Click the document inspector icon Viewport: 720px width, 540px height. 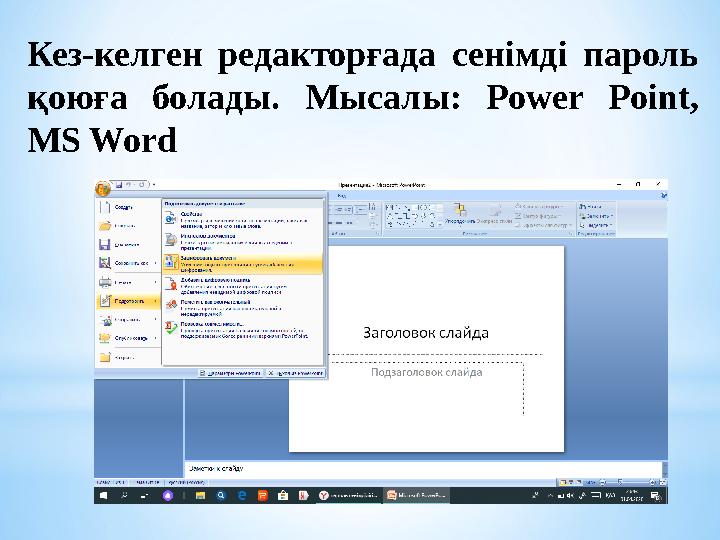click(171, 240)
